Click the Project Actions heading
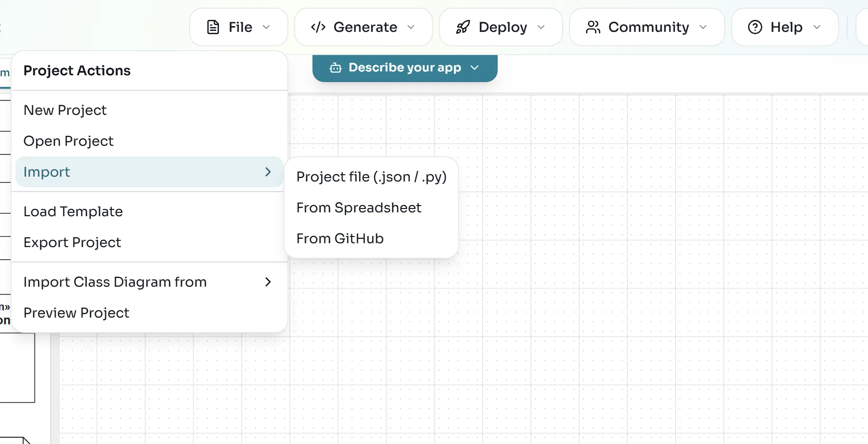This screenshot has height=444, width=868. coord(77,70)
